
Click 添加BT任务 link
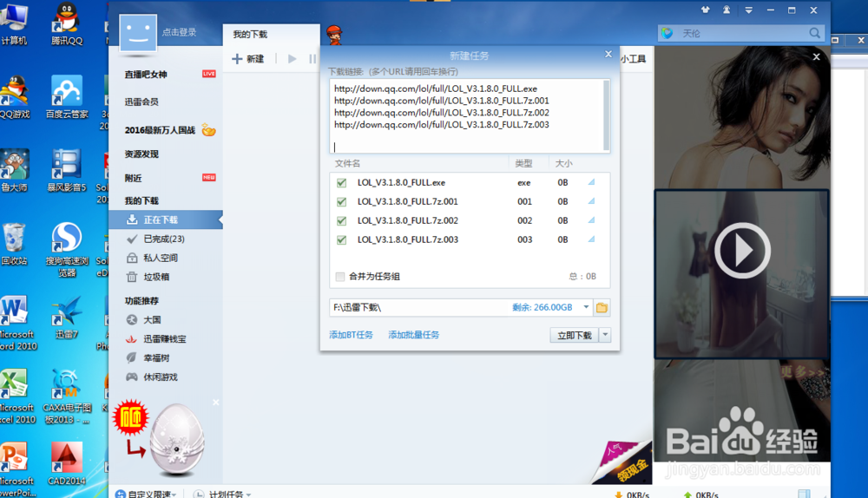[x=351, y=335]
